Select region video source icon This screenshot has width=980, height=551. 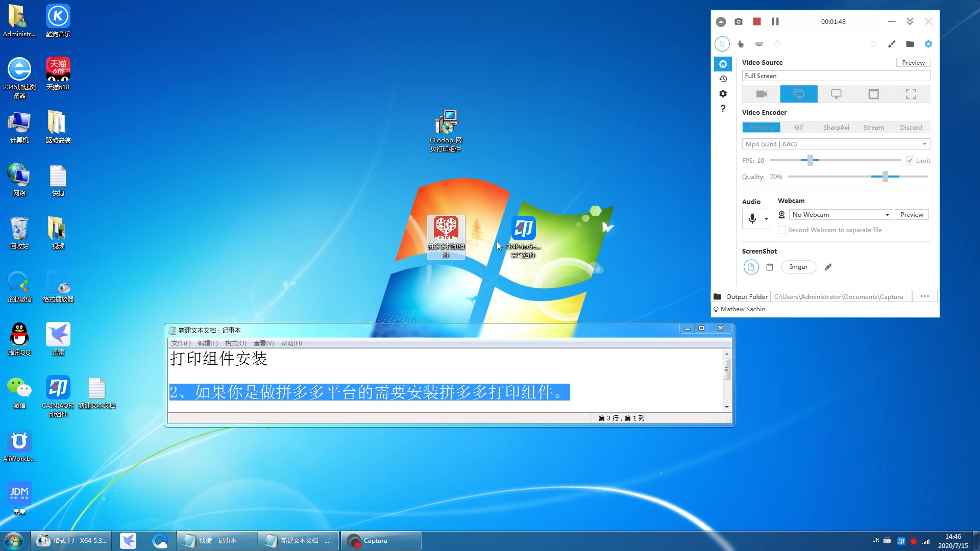tap(911, 94)
